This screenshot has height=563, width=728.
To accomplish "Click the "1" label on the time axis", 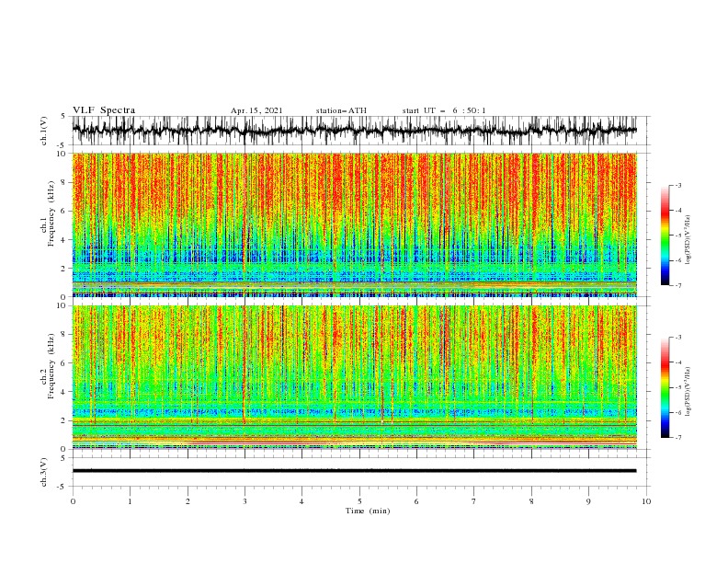I will point(130,501).
